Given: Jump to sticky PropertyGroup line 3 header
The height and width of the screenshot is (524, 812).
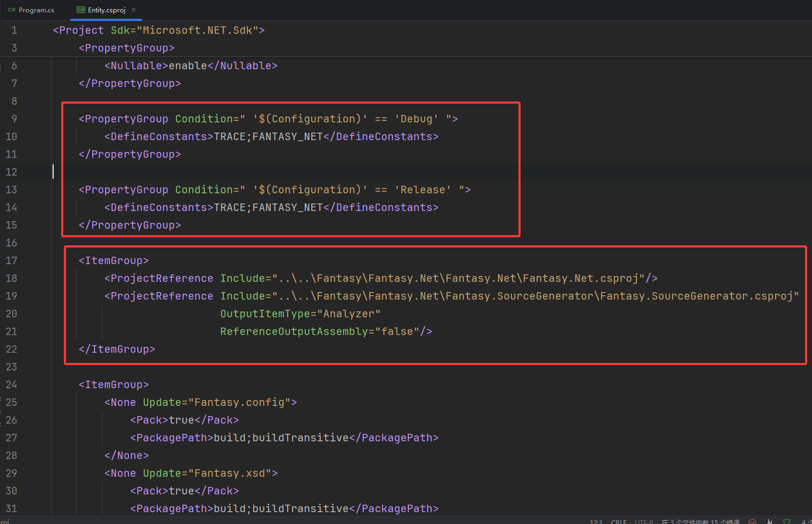Looking at the screenshot, I should pos(127,48).
